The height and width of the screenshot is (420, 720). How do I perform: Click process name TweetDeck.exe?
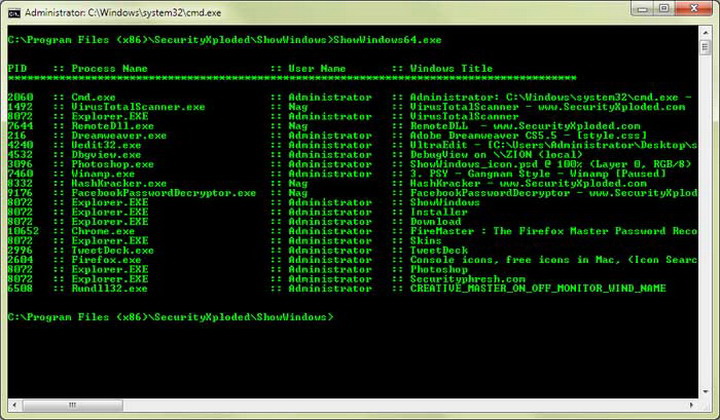point(112,250)
